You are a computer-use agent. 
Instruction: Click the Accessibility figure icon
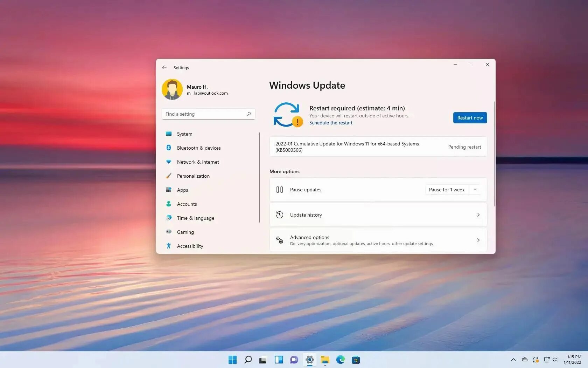pos(169,246)
